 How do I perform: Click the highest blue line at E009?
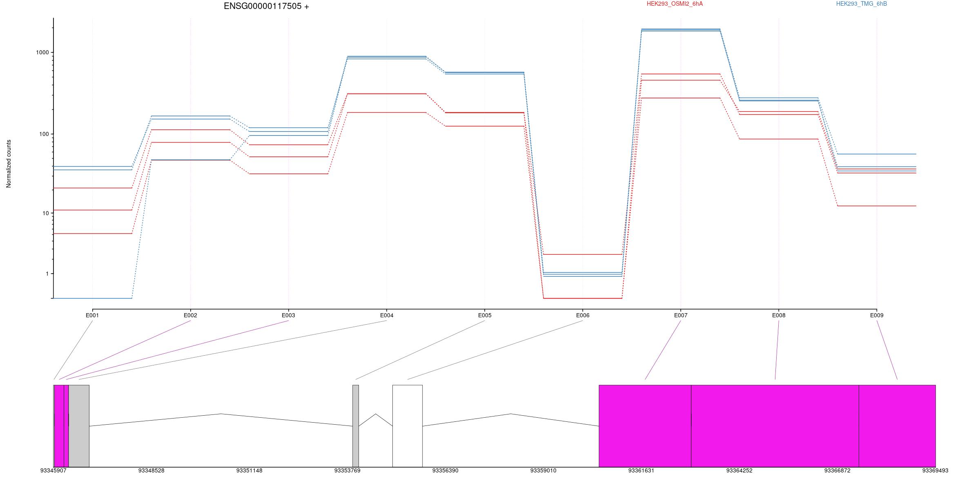877,154
